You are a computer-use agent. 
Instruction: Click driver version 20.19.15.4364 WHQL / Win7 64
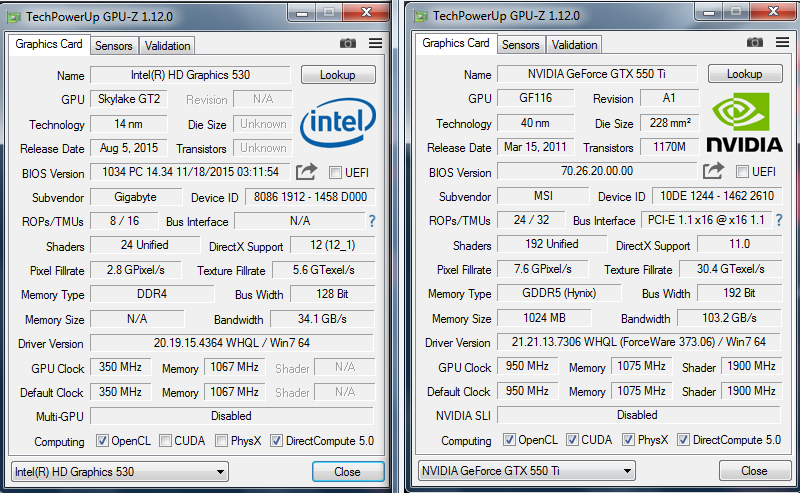click(x=232, y=343)
